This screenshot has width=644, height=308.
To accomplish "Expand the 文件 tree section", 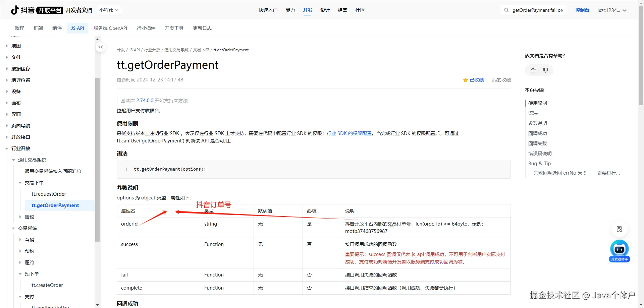I will [7, 57].
